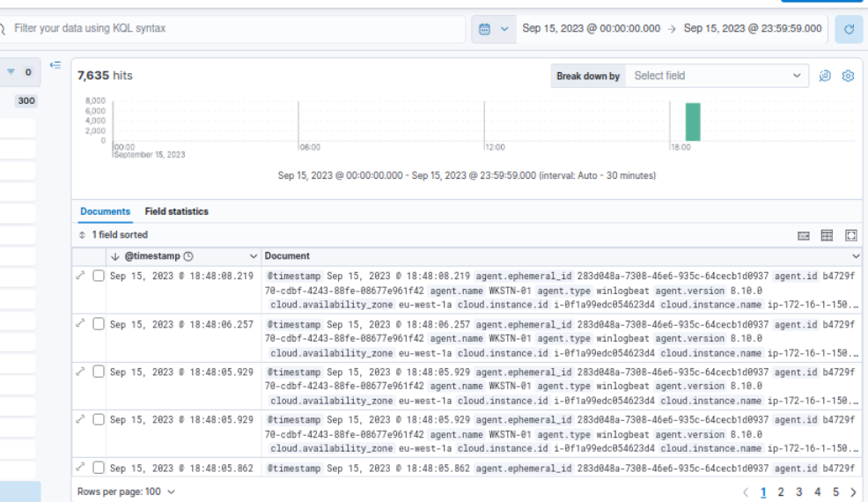Screen dimensions: 868x502
Task: Go to results page 5
Action: tap(835, 492)
